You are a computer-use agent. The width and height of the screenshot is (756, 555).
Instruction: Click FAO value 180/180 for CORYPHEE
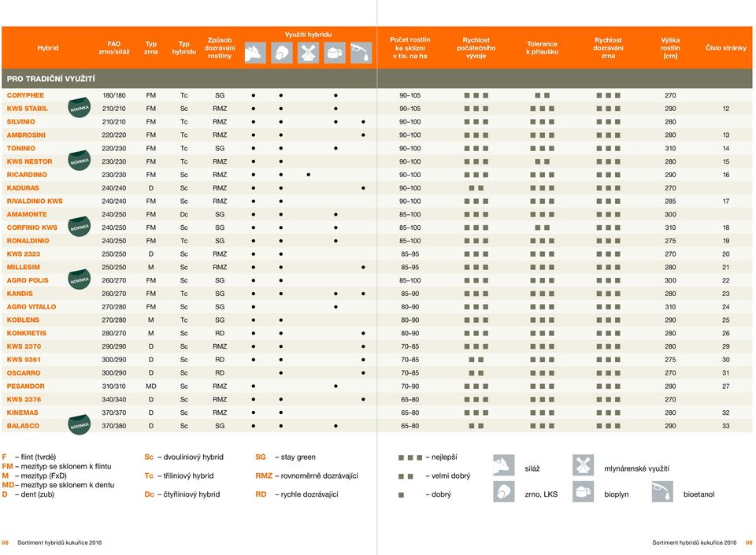click(113, 95)
